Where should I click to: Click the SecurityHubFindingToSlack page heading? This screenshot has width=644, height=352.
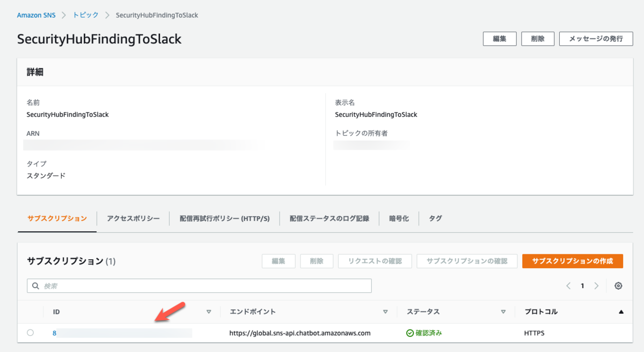click(x=99, y=39)
